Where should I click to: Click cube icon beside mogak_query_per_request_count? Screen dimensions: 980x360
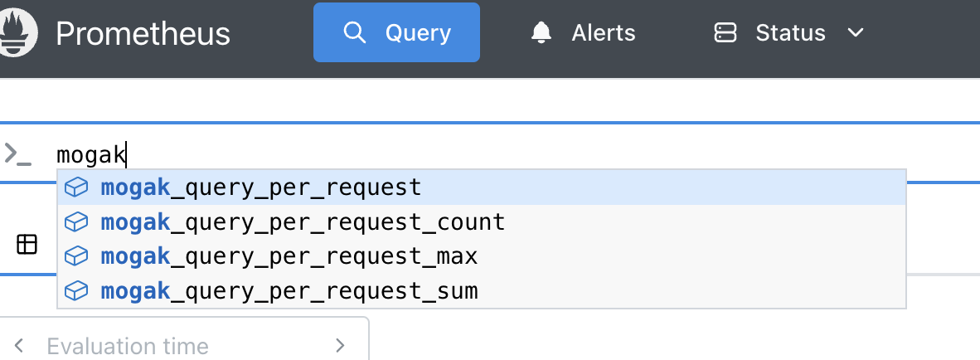(76, 221)
